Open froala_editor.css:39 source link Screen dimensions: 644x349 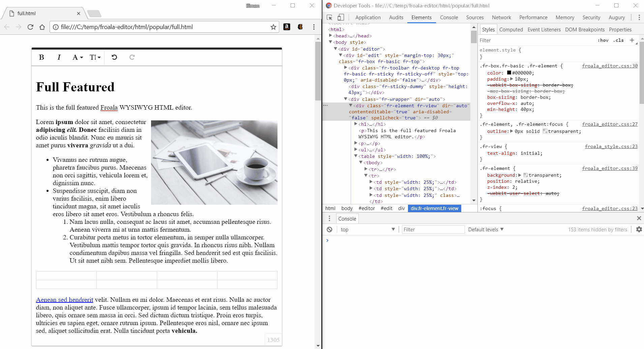click(x=610, y=168)
